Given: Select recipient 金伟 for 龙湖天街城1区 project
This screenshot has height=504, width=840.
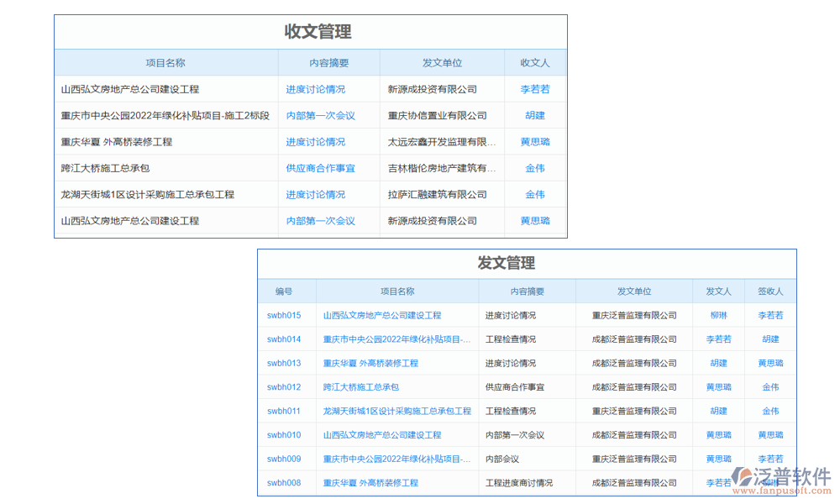Looking at the screenshot, I should (x=535, y=194).
